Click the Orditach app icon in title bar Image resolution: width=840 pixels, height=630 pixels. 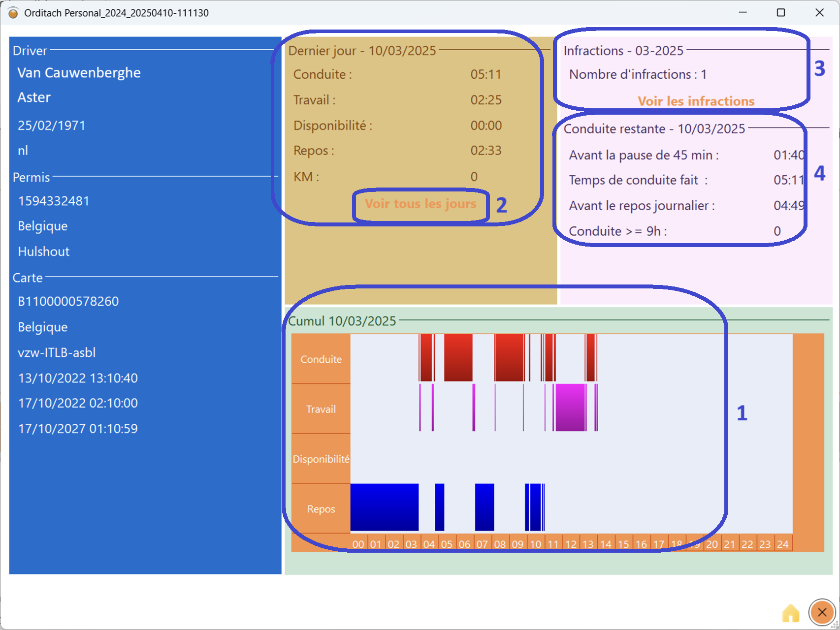click(x=13, y=13)
